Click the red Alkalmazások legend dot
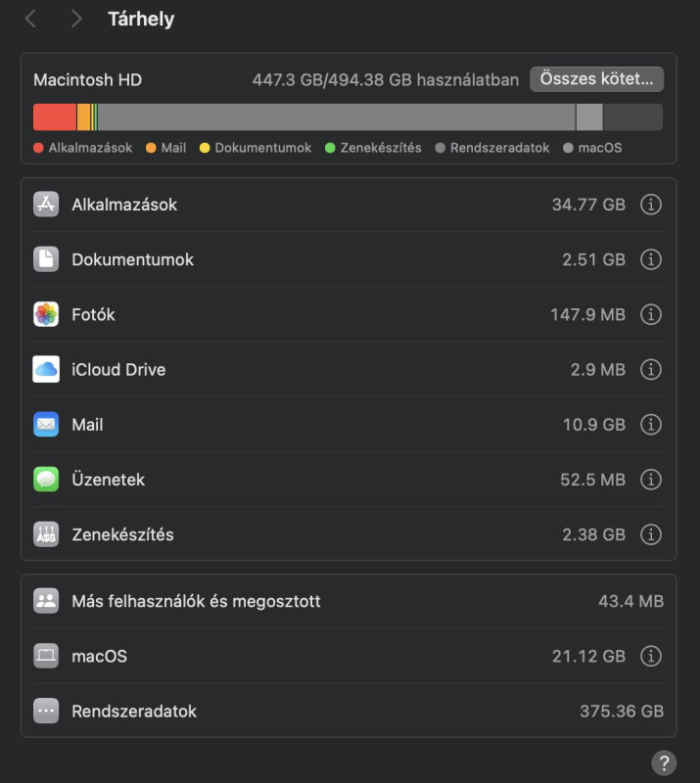The image size is (700, 783). click(38, 148)
